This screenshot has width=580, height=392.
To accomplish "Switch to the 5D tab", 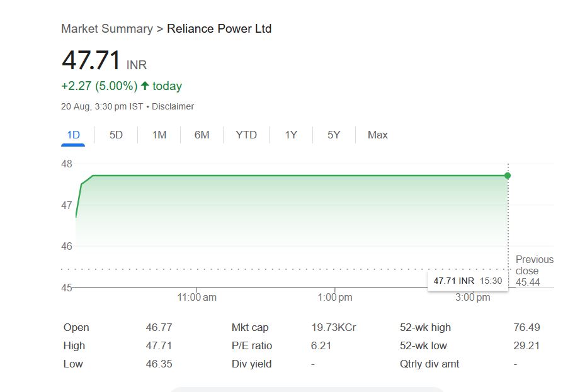I will (116, 135).
